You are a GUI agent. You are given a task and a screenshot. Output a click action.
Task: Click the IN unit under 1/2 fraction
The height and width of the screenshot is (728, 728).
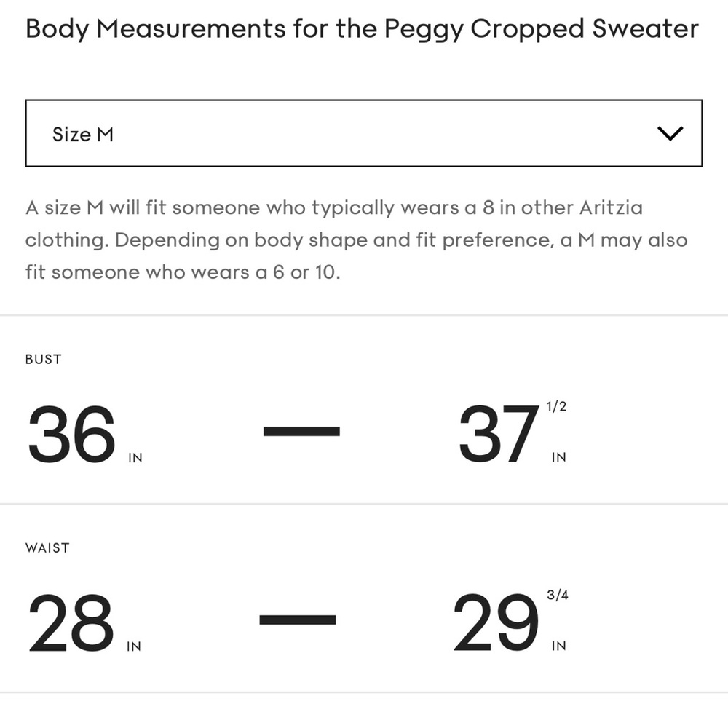(x=559, y=457)
